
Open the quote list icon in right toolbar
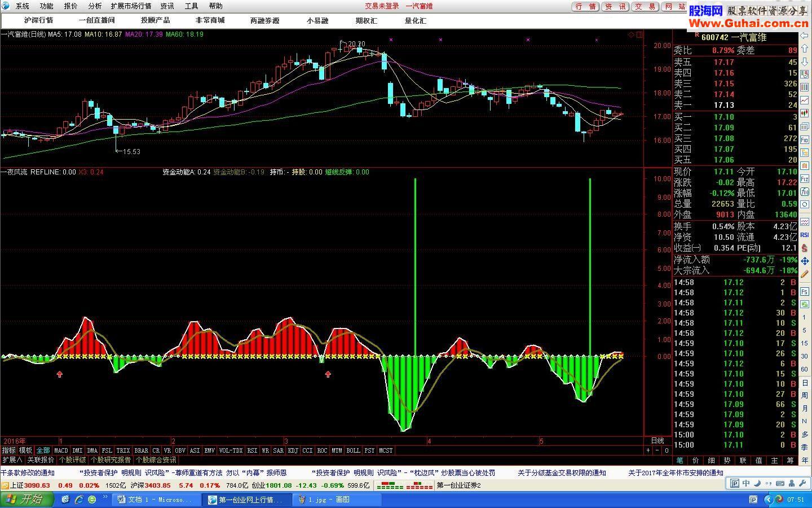tap(805, 73)
